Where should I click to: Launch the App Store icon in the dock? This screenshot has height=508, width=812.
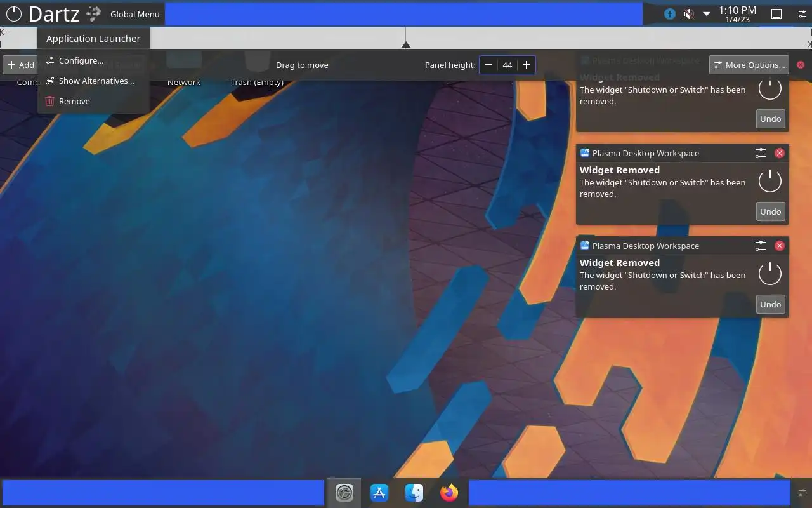379,493
